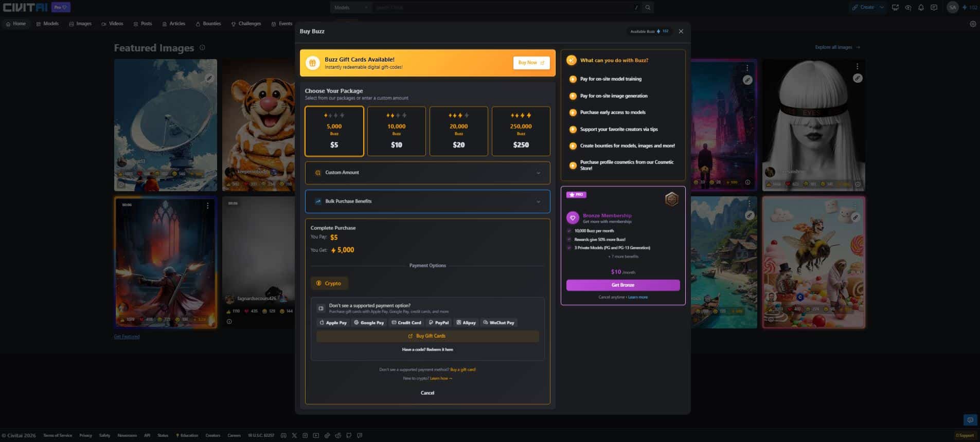
Task: Click the Available Buzz 102 indicator
Action: pyautogui.click(x=649, y=31)
